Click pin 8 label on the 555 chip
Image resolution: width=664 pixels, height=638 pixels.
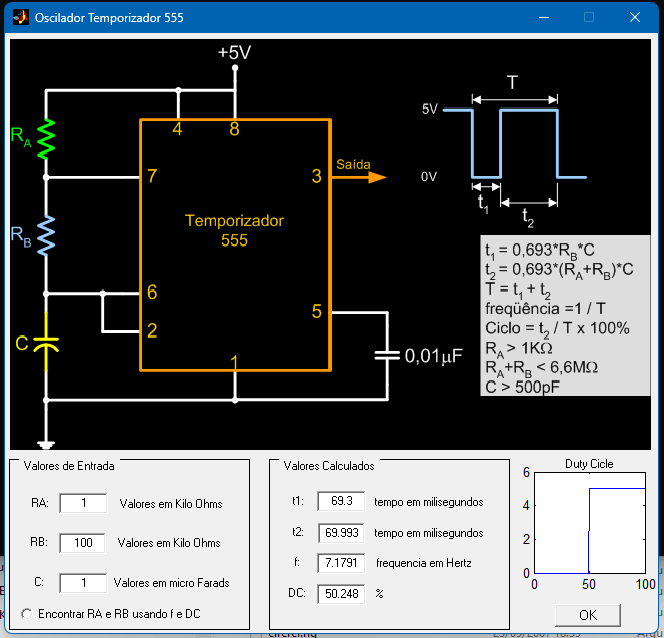(234, 129)
